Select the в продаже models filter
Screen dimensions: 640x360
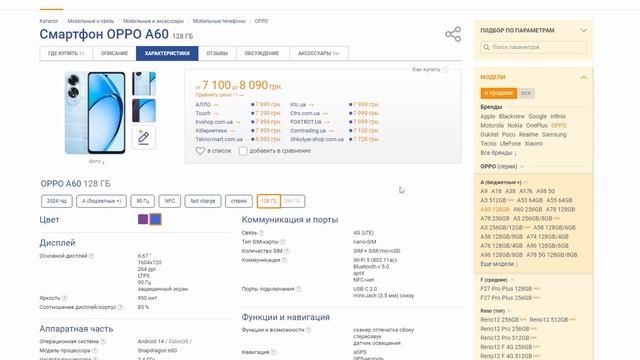(498, 93)
